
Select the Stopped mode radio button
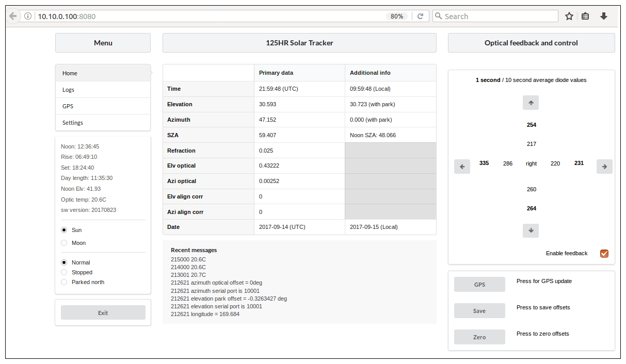(64, 272)
